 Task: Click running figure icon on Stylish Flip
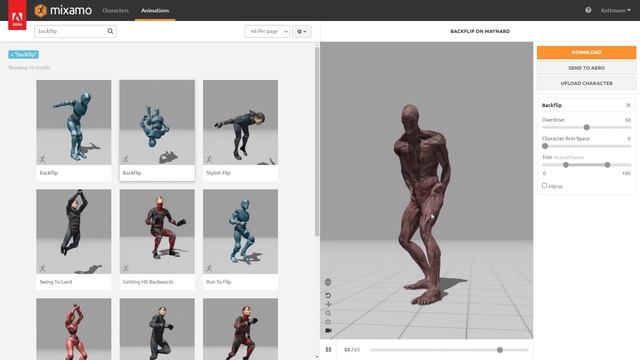click(x=209, y=159)
